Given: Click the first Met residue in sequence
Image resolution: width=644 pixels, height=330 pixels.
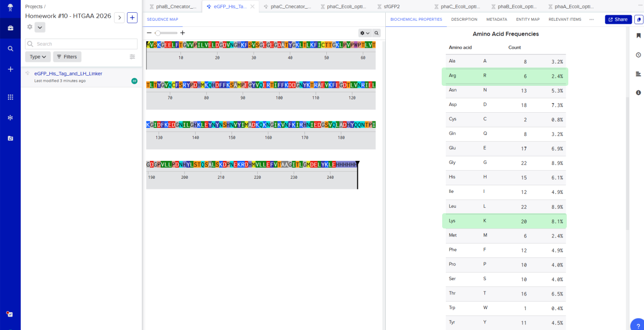Looking at the screenshot, I should 148,45.
